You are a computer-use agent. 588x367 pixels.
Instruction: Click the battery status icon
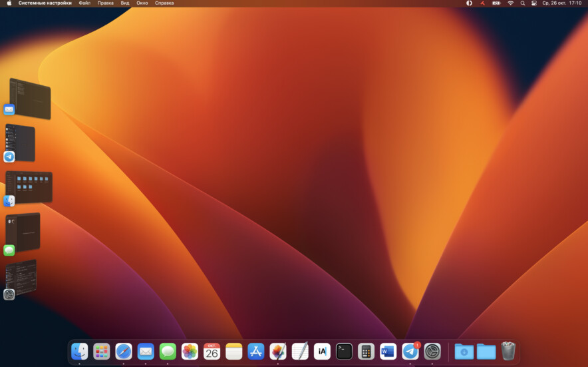pos(496,3)
